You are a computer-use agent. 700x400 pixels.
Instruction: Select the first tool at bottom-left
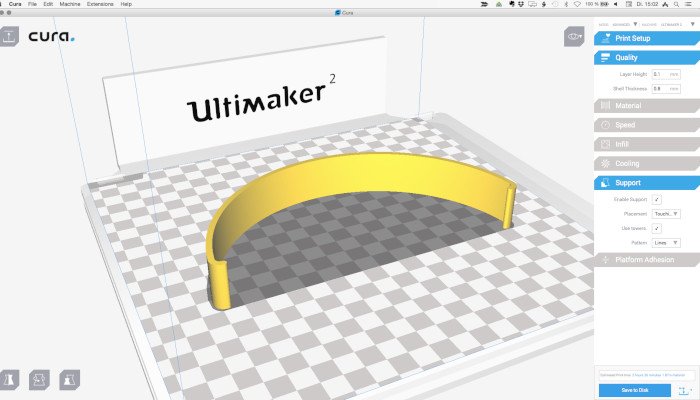9,380
